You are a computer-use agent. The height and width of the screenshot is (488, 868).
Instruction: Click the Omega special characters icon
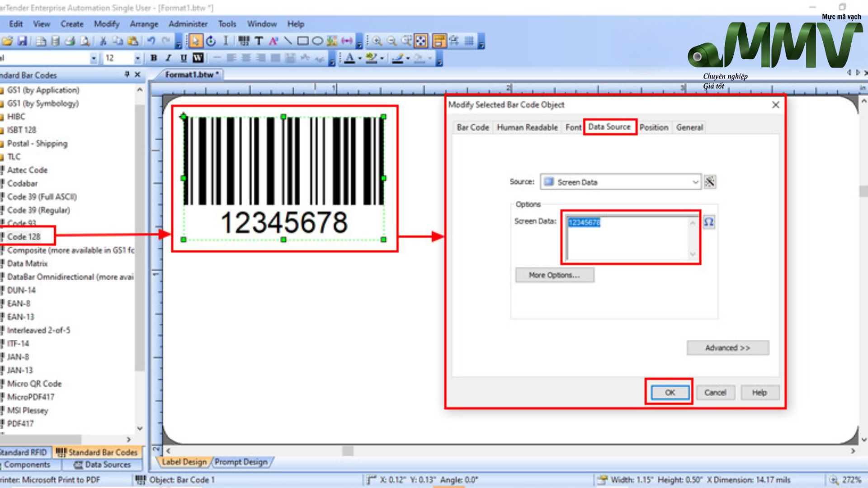[709, 222]
